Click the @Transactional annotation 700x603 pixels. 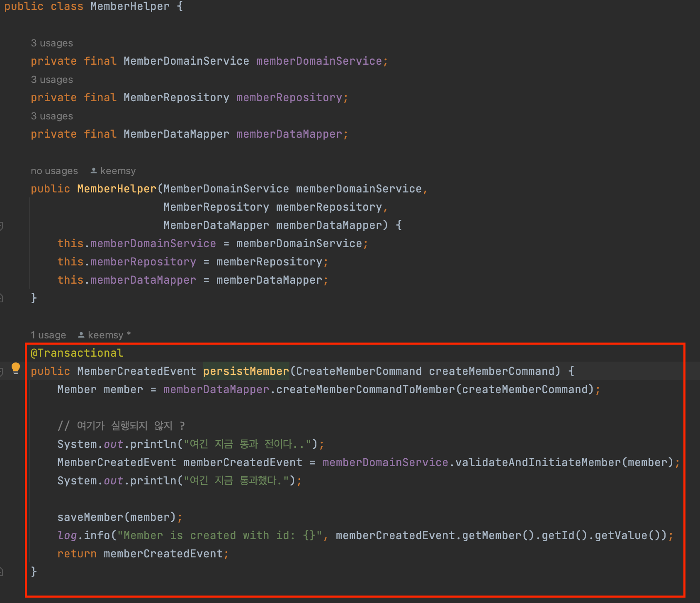point(77,353)
